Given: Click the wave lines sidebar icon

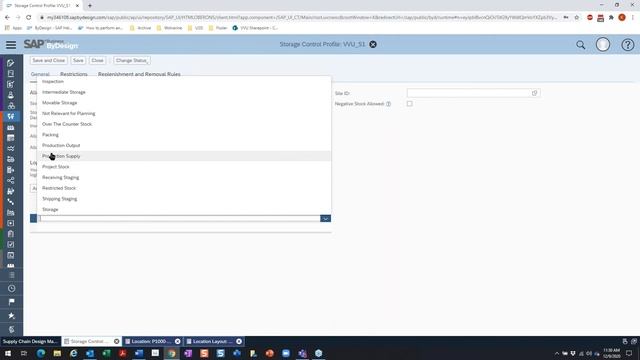Looking at the screenshot, I should coord(11,149).
